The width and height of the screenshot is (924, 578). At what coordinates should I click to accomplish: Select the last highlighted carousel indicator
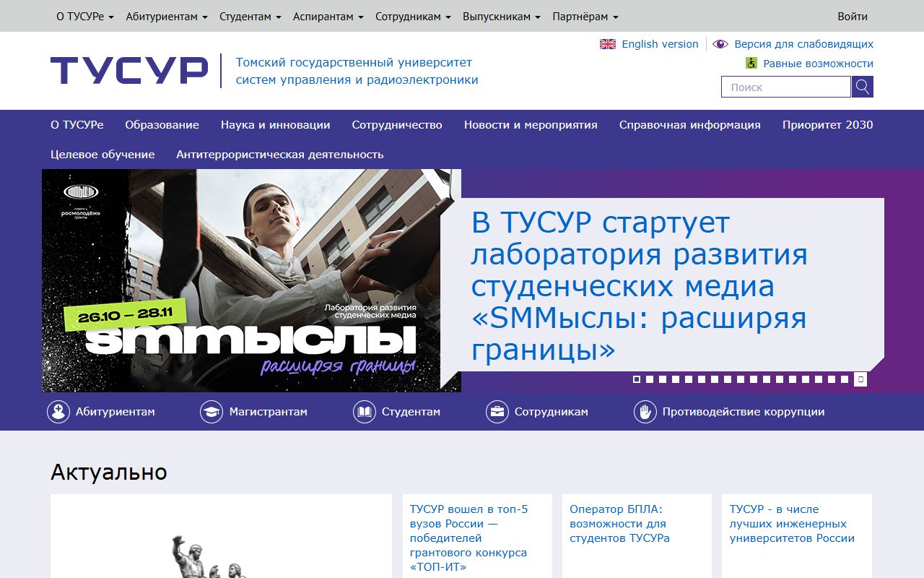pyautogui.click(x=860, y=379)
